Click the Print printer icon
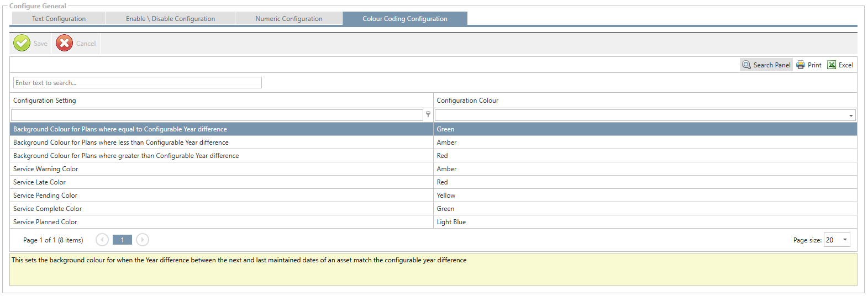This screenshot has height=296, width=868. click(801, 65)
